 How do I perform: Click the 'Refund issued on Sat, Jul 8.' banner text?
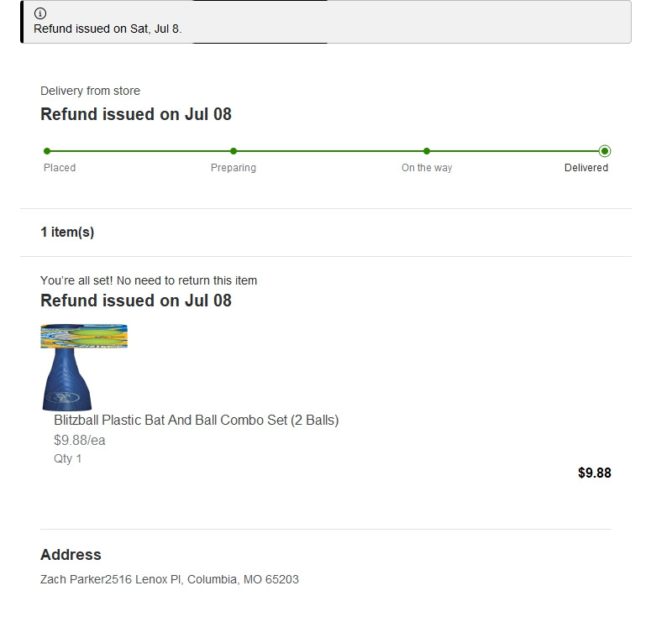(108, 29)
